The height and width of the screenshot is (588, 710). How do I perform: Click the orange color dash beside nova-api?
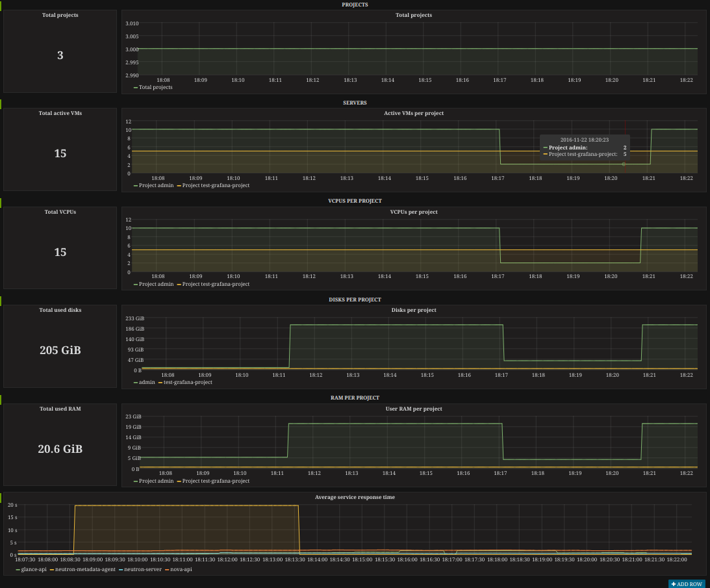[167, 570]
